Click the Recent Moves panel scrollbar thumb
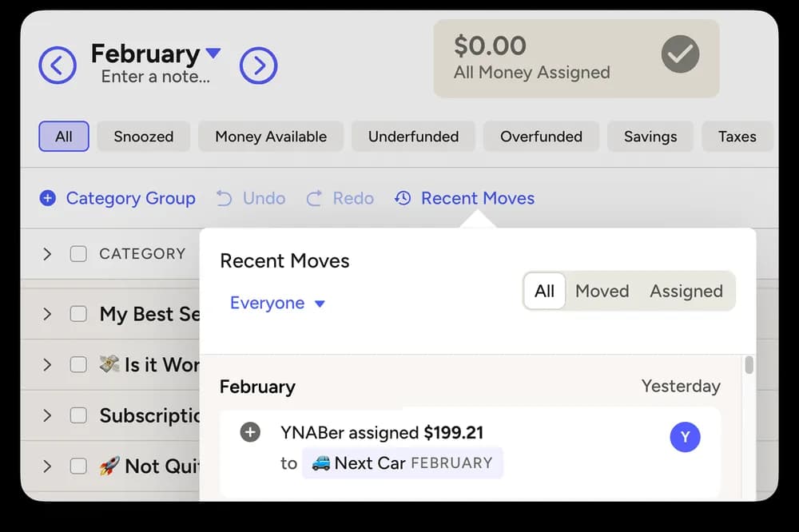The image size is (799, 532). click(749, 365)
